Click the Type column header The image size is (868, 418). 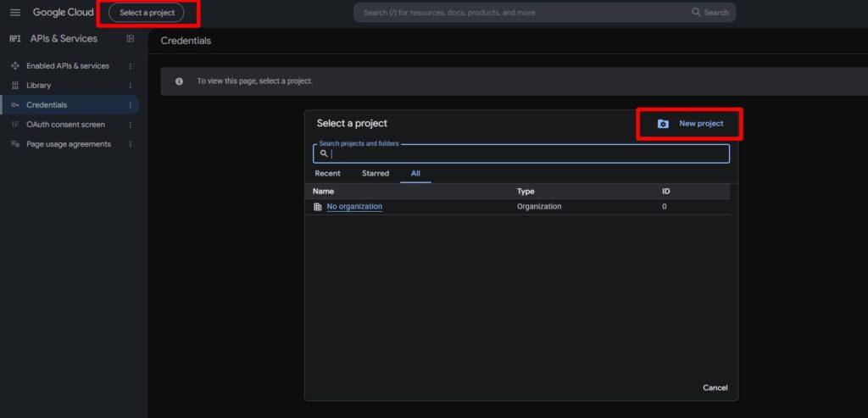526,192
